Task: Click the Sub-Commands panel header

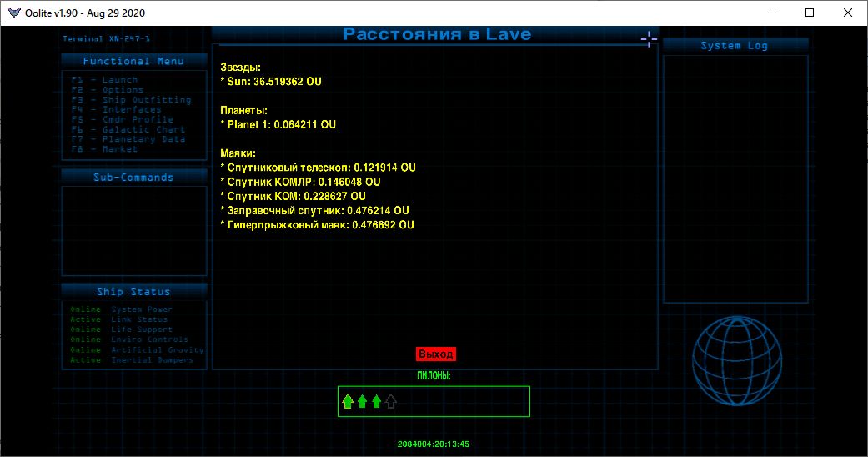Action: click(133, 178)
